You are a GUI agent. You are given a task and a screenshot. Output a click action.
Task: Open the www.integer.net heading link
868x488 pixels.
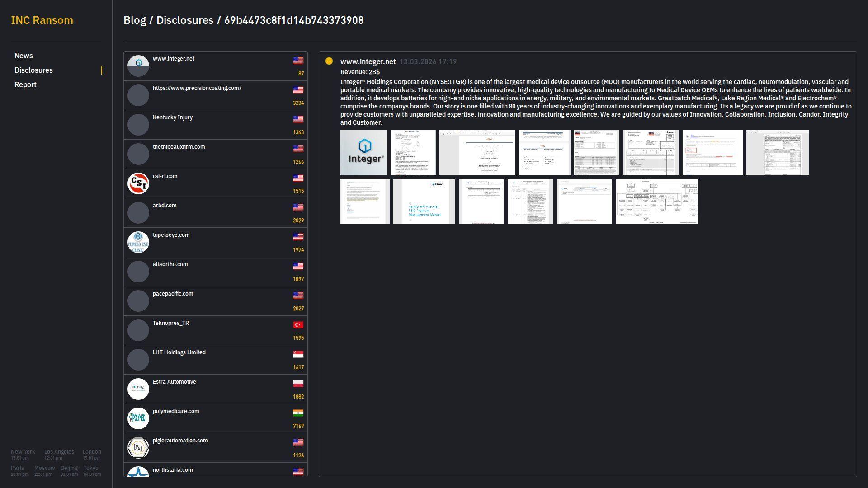[368, 61]
